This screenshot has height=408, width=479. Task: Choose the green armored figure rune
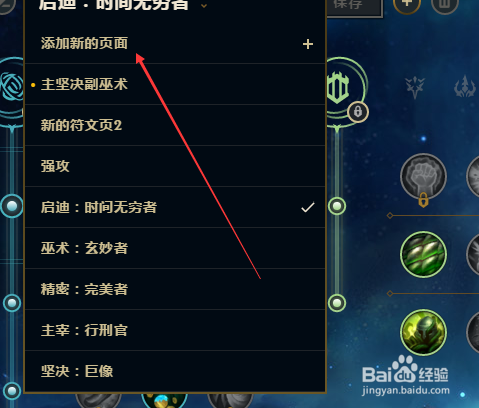(x=423, y=332)
